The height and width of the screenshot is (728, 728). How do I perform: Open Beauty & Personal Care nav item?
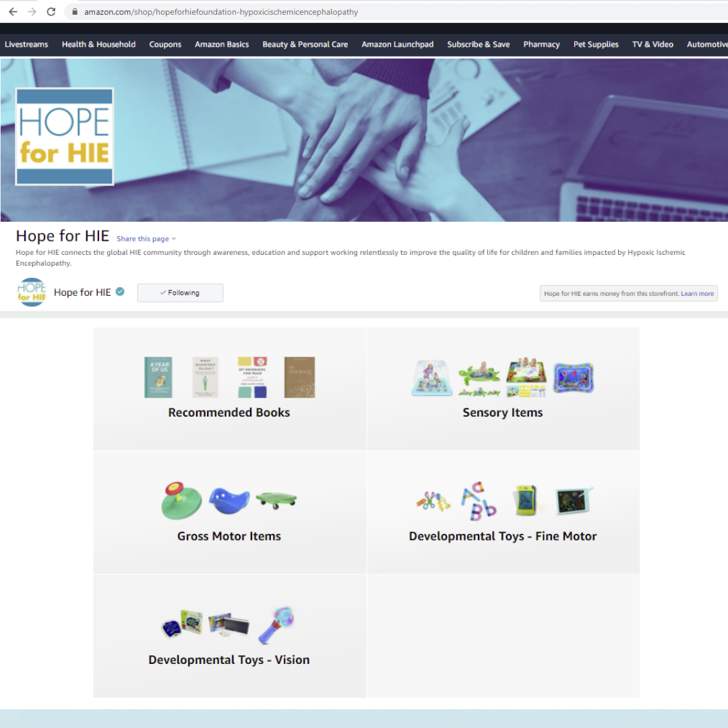click(305, 44)
